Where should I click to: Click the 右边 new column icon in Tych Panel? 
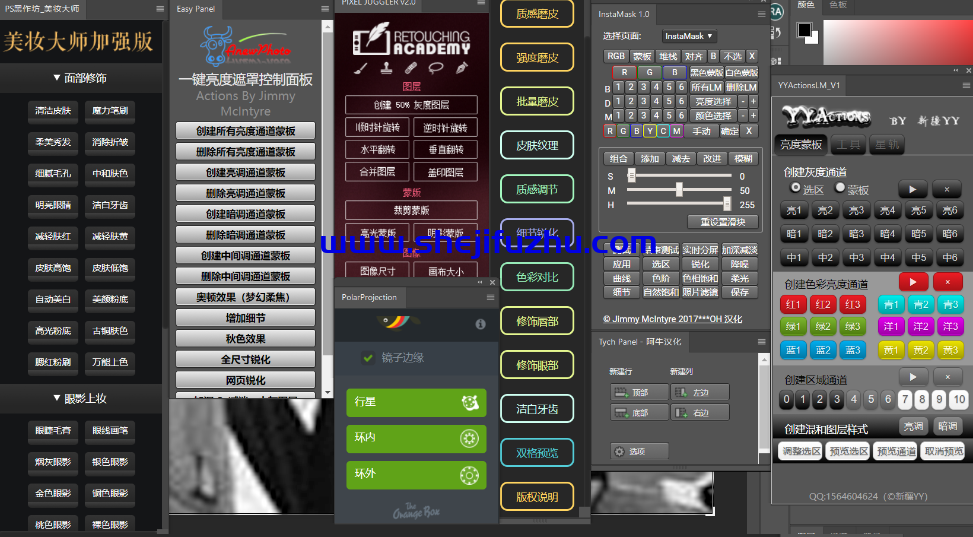coord(681,412)
